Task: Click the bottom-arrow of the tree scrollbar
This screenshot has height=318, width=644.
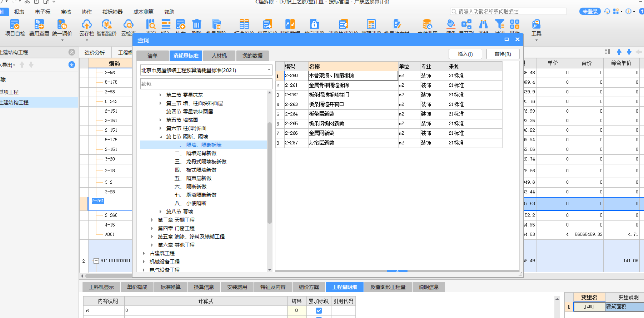Action: (x=269, y=270)
